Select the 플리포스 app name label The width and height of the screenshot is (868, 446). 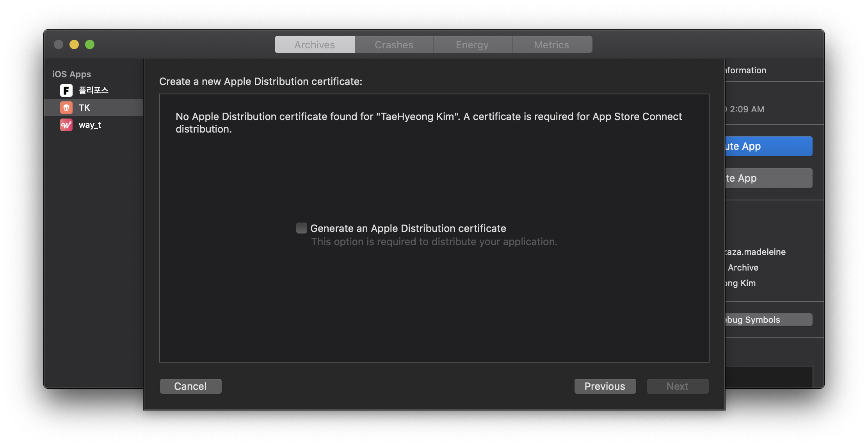(x=93, y=90)
